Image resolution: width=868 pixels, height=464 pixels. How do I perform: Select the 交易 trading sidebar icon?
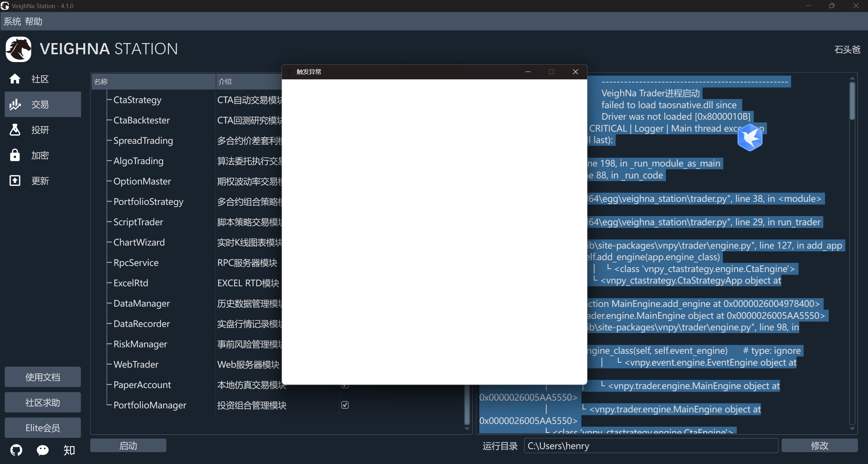pyautogui.click(x=15, y=104)
